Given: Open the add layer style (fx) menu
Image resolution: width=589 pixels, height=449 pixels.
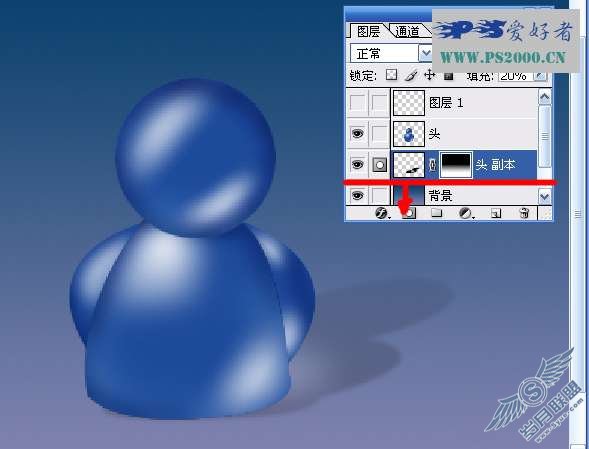Looking at the screenshot, I should [382, 213].
